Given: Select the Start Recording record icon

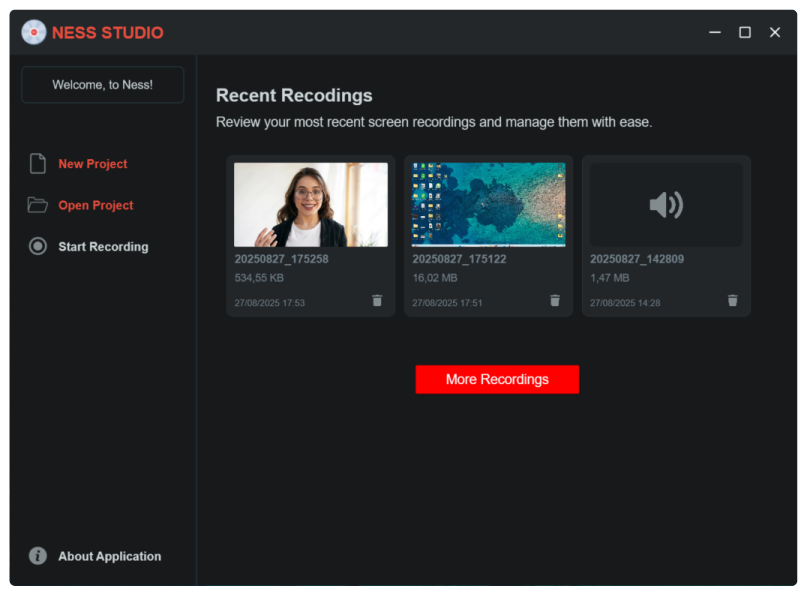Looking at the screenshot, I should point(38,246).
